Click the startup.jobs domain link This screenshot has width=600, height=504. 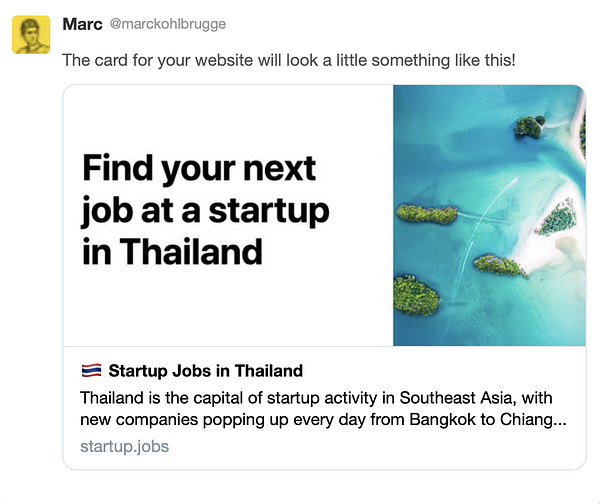tap(124, 446)
